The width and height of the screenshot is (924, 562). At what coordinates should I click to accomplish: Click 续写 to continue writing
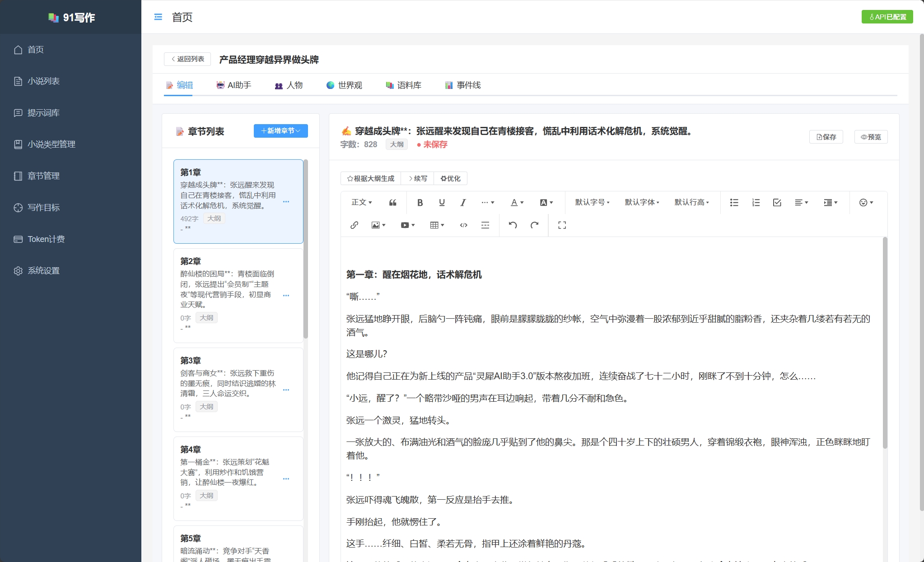pyautogui.click(x=417, y=179)
